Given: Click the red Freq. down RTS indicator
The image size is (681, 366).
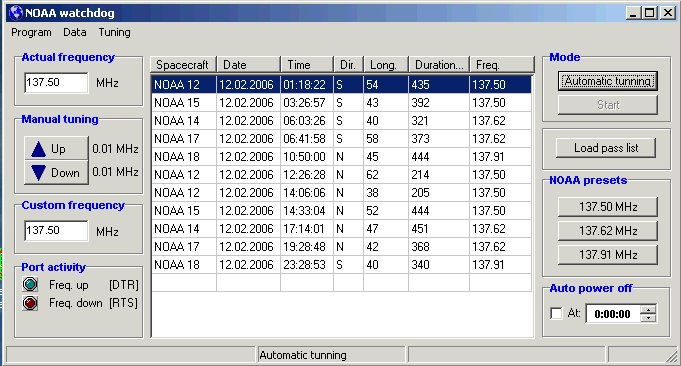Looking at the screenshot, I should (x=30, y=303).
